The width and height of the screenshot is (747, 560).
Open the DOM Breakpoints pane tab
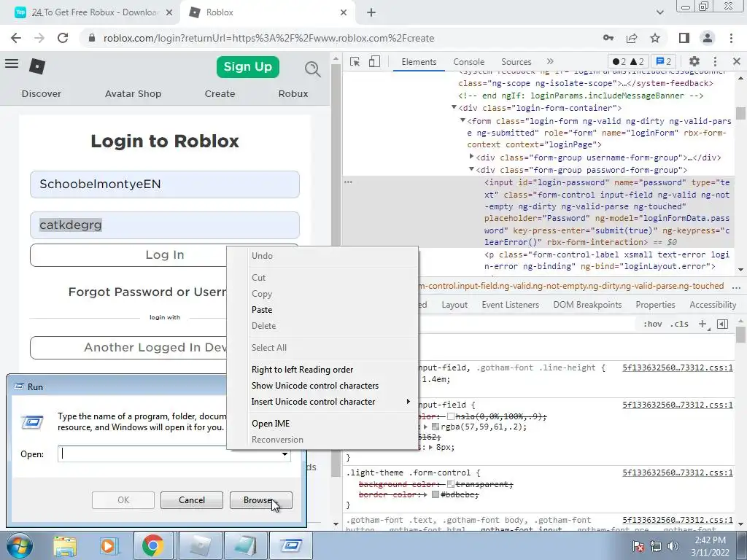click(x=587, y=305)
